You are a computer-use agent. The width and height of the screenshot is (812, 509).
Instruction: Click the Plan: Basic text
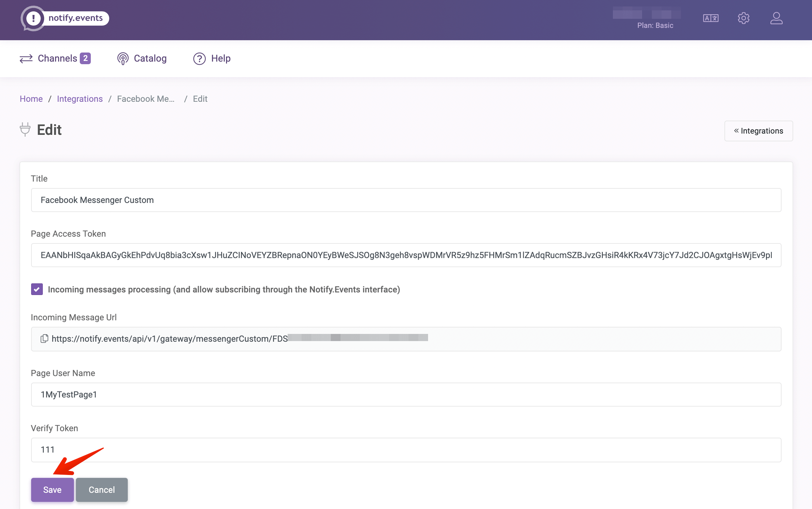pyautogui.click(x=655, y=26)
